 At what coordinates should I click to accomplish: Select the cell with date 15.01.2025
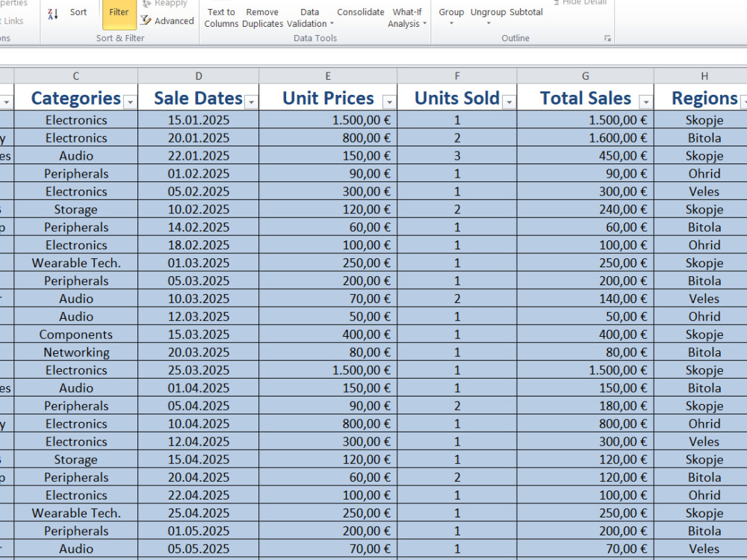(x=199, y=120)
